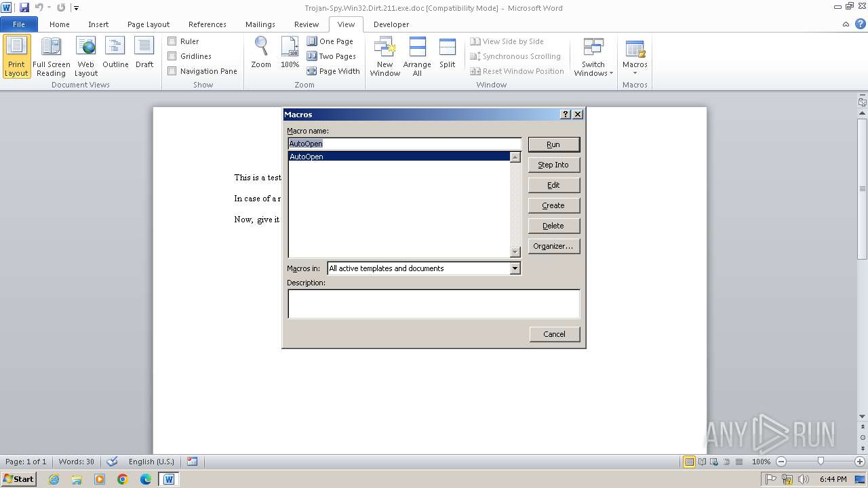Switch to Draft view

(x=144, y=53)
